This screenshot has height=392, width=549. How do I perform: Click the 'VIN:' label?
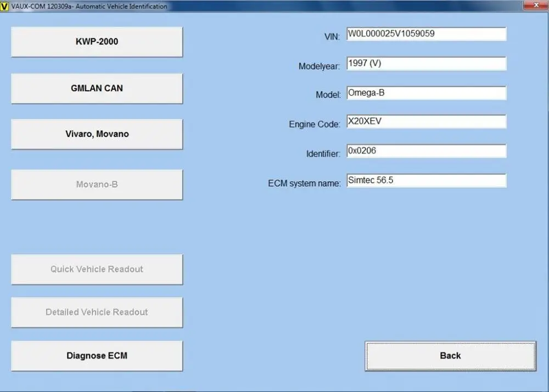pos(332,37)
